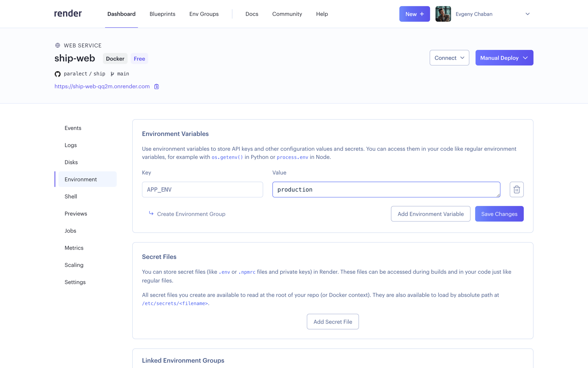Screen dimensions: 588x368
Task: Click the main branch label
Action: (123, 74)
